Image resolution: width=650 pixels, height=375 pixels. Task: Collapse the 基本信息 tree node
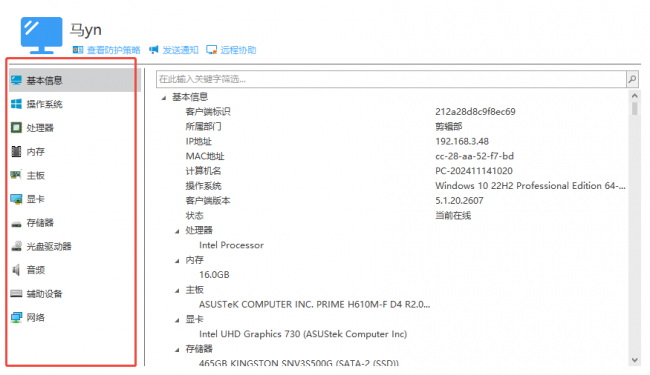(164, 98)
